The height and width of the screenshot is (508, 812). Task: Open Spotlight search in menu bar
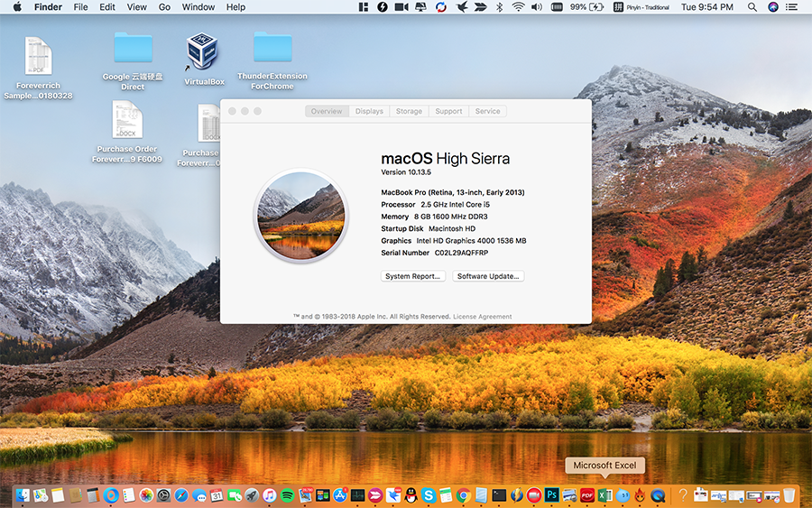752,7
